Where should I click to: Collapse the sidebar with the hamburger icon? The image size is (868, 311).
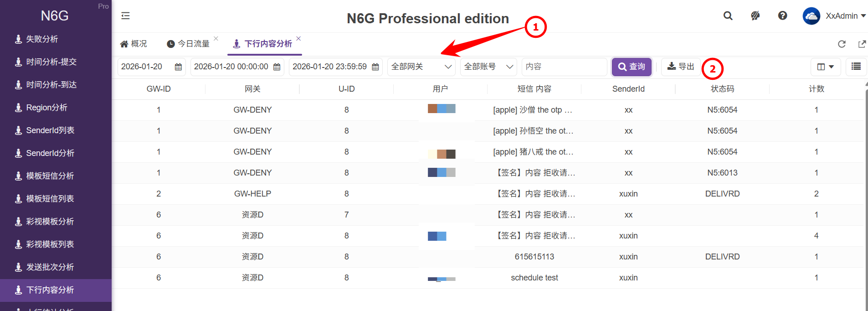[125, 16]
